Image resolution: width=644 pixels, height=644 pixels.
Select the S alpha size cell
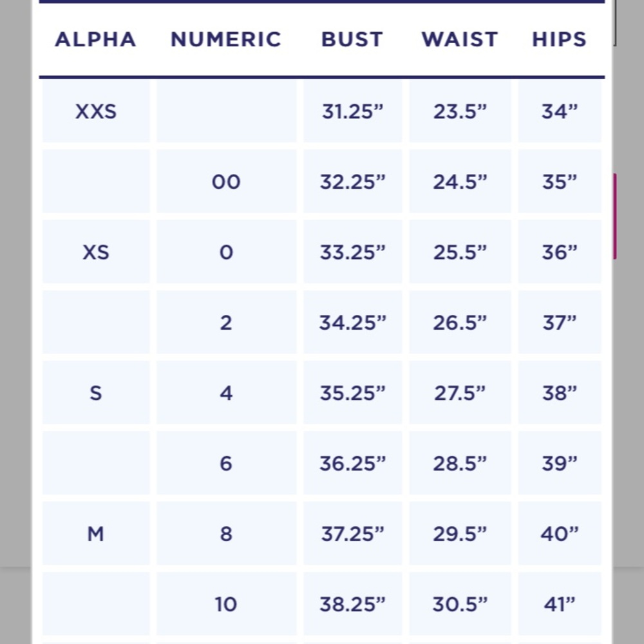click(x=96, y=393)
